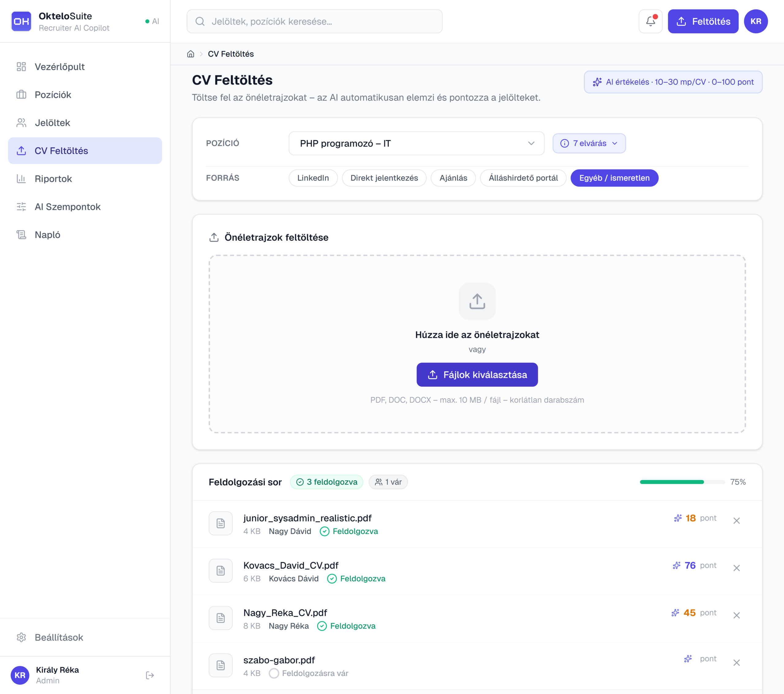Screen dimensions: 784x694
Task: Choose the Ajánlás source chip
Action: point(453,178)
